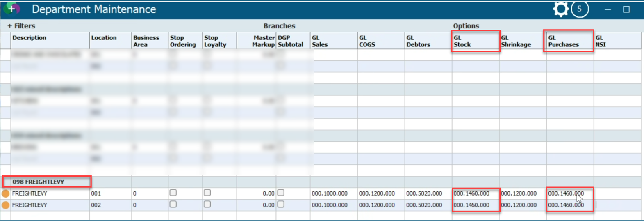Select GL Sales value for location 001
Screen dimensions: 644x221
(330, 193)
